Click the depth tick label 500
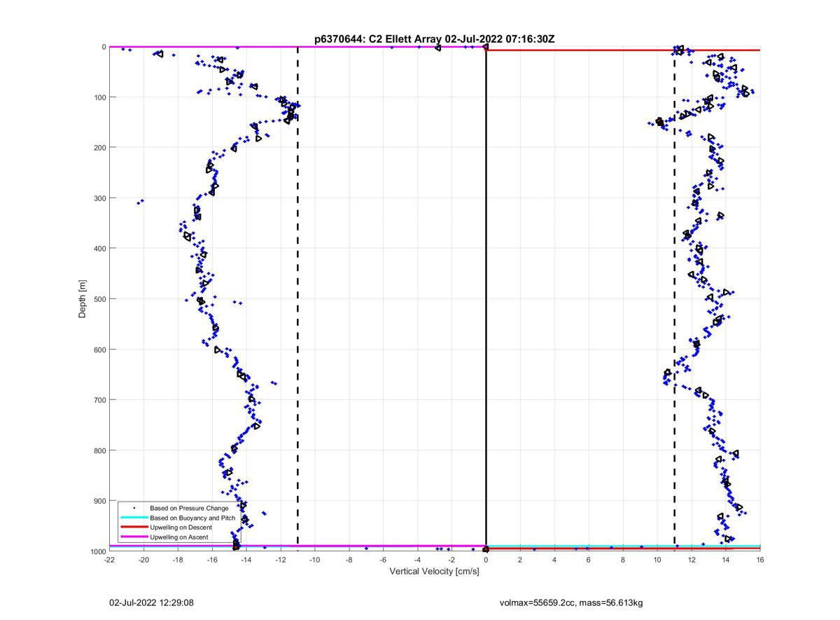This screenshot has height=620, width=840. pyautogui.click(x=99, y=299)
